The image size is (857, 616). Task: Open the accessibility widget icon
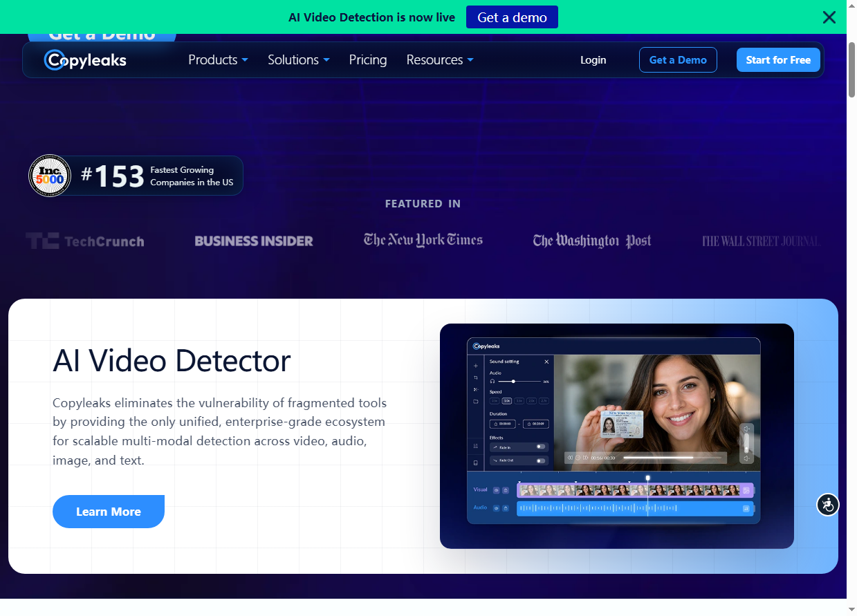point(828,505)
